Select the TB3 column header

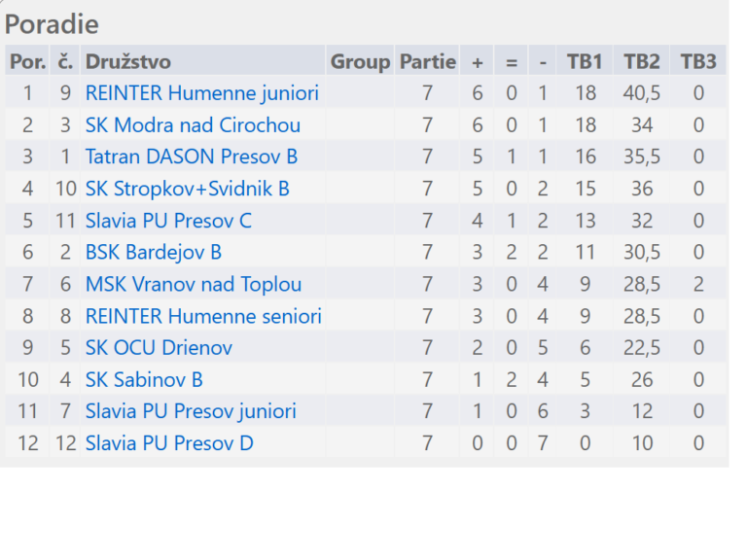point(698,61)
